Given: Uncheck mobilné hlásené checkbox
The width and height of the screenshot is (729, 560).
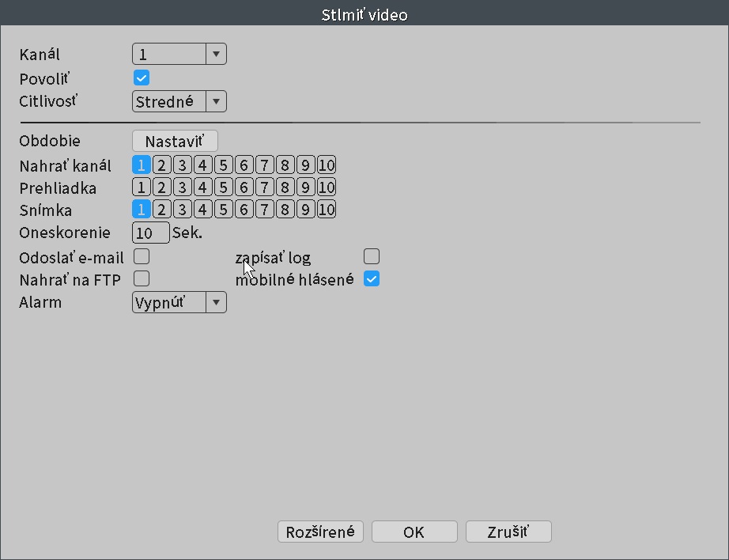Looking at the screenshot, I should 372,279.
